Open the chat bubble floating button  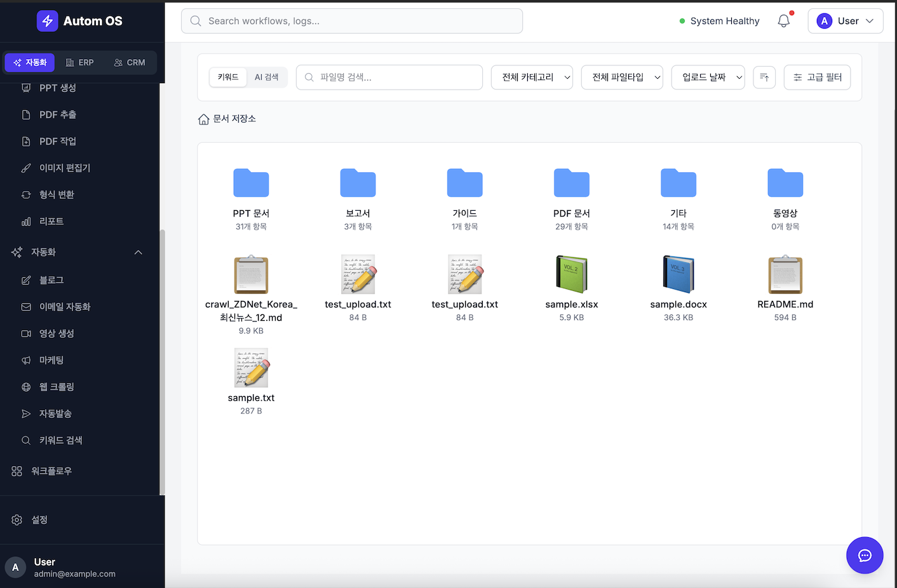point(864,555)
